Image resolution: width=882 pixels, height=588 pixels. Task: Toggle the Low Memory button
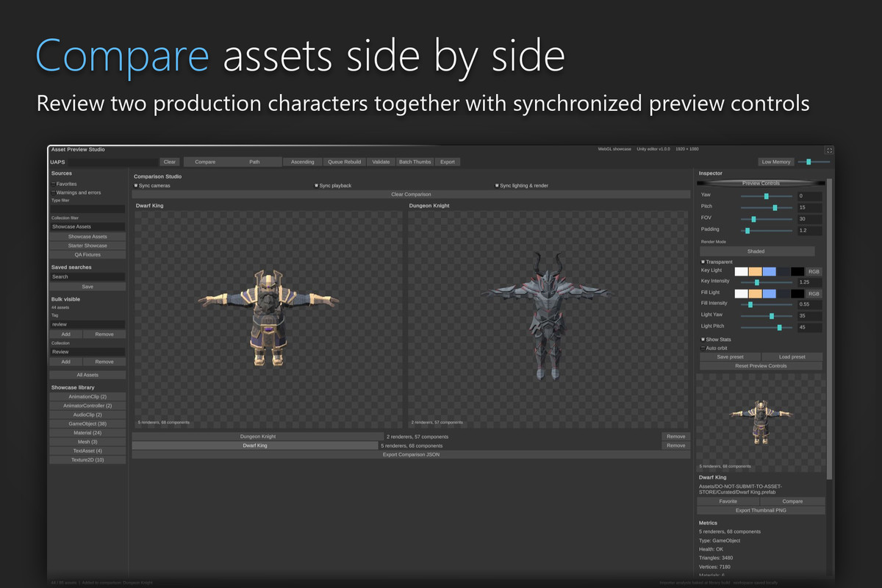(x=776, y=162)
